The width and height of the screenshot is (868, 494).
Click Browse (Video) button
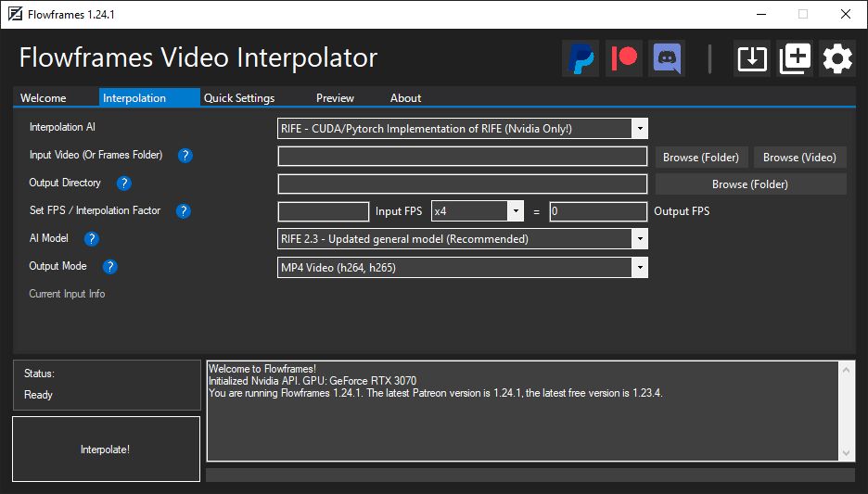point(799,158)
